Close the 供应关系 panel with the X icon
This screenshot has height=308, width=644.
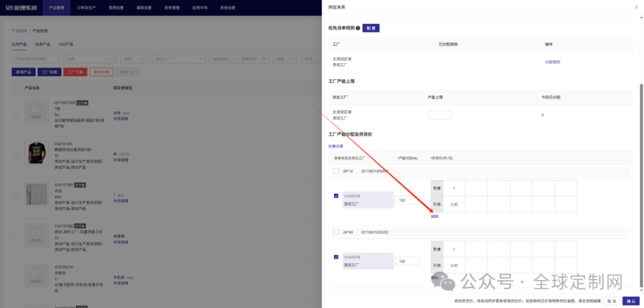[x=636, y=7]
